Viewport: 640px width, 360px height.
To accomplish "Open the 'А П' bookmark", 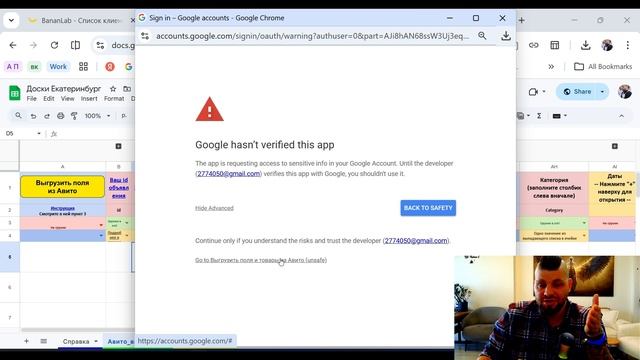I will coord(13,67).
